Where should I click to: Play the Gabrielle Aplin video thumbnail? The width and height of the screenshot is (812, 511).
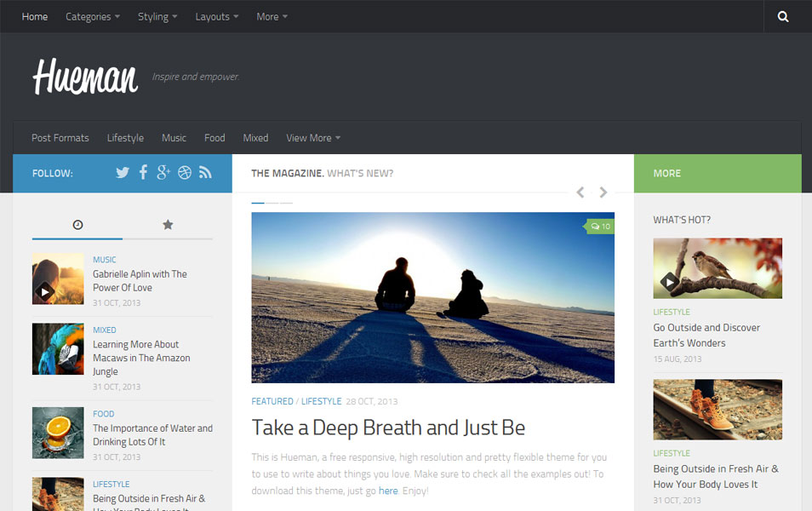[58, 278]
